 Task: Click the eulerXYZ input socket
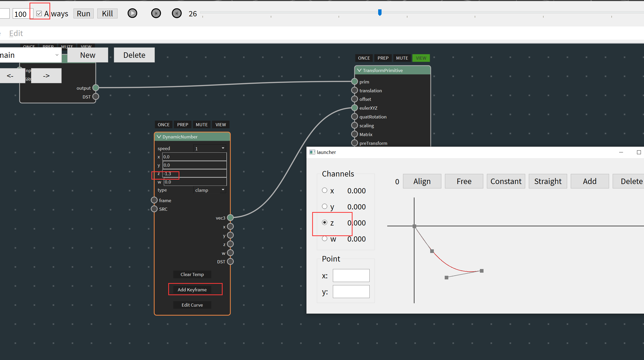pyautogui.click(x=355, y=108)
